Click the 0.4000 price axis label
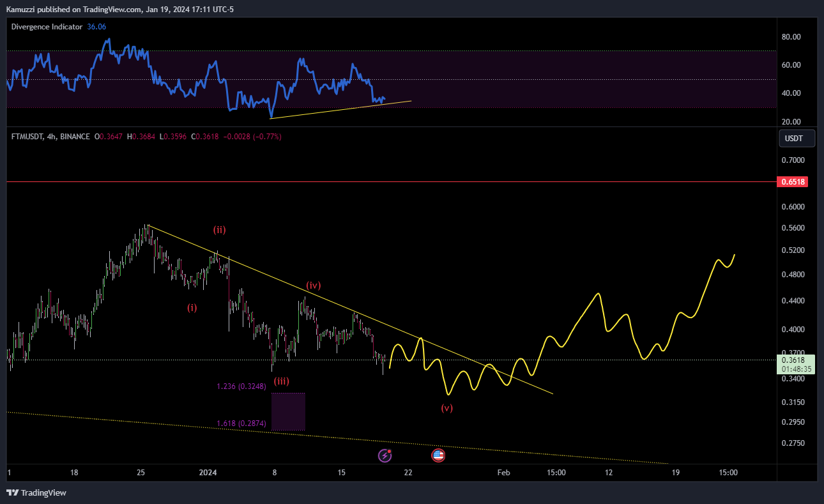Image resolution: width=824 pixels, height=504 pixels. 793,330
